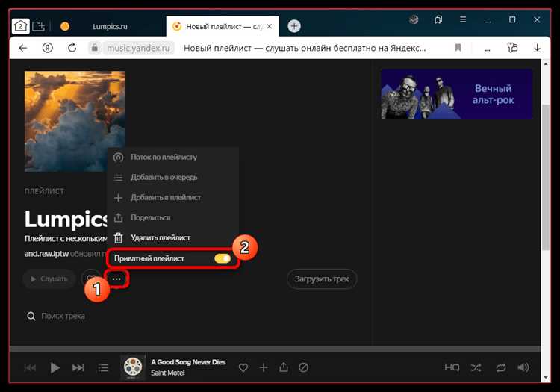Click Удалить плейлист menu entry

(173, 237)
